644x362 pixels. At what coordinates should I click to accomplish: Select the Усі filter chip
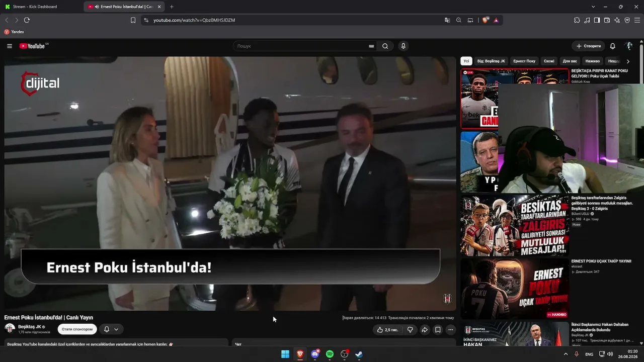point(466,61)
